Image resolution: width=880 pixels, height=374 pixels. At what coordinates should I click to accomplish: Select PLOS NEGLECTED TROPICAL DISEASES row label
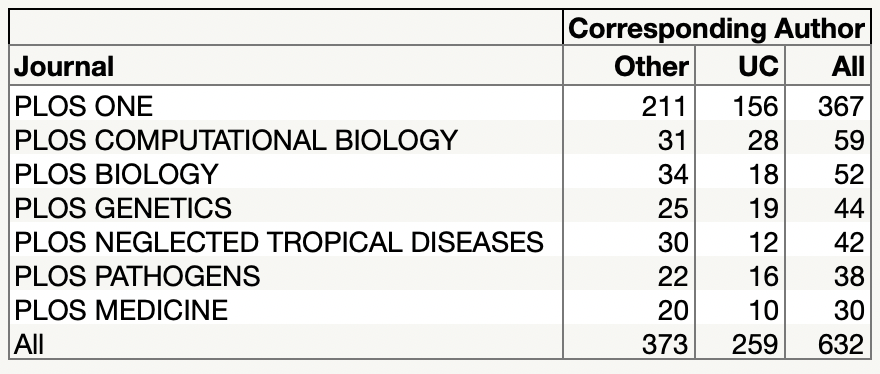click(278, 242)
